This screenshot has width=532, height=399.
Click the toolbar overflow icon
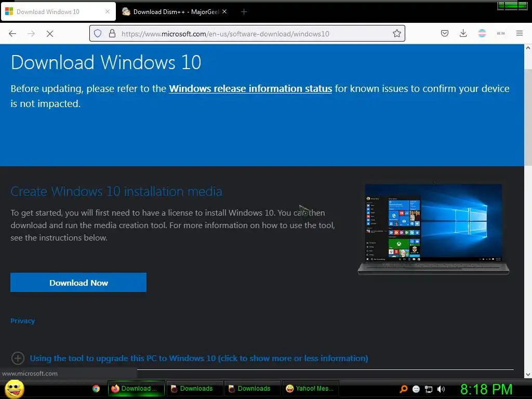point(500,33)
